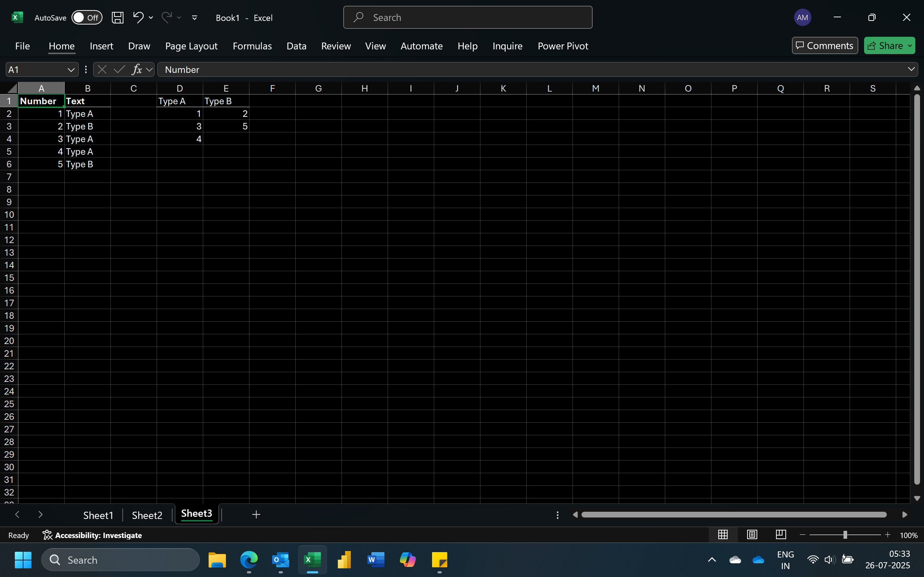Open the Undo history dropdown arrow
The height and width of the screenshot is (577, 924).
tap(151, 18)
